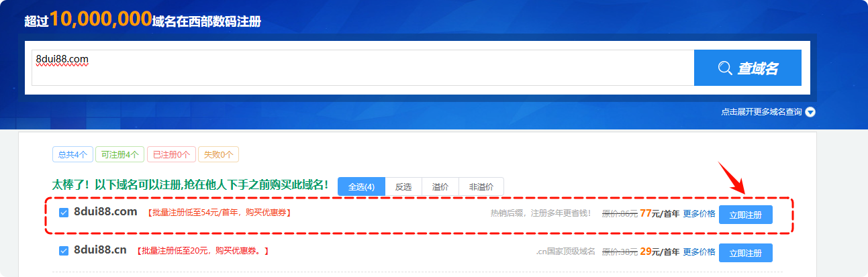Switch to the 非溢价 tab
Viewport: 868px width, 277px height.
tap(481, 186)
